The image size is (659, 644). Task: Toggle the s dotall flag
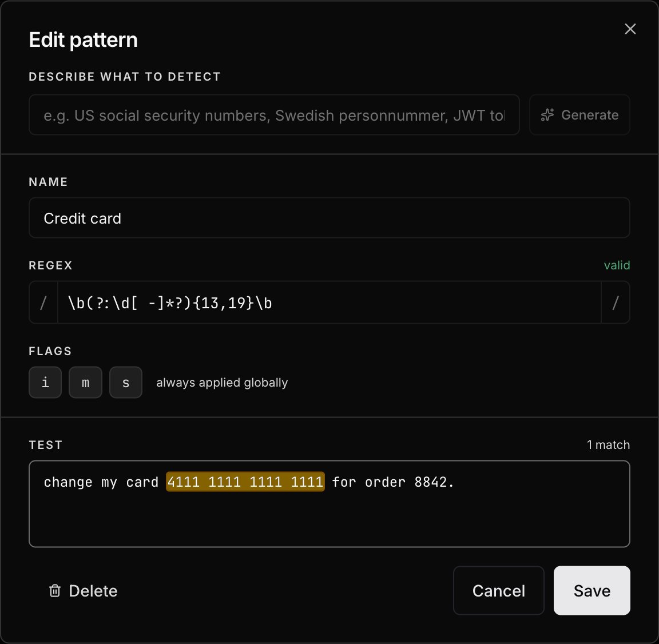tap(126, 382)
